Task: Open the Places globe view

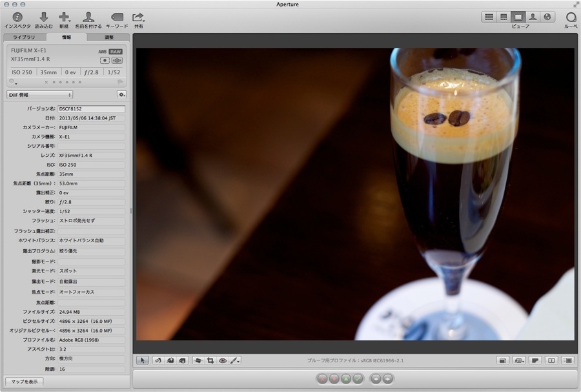Action: [x=548, y=17]
